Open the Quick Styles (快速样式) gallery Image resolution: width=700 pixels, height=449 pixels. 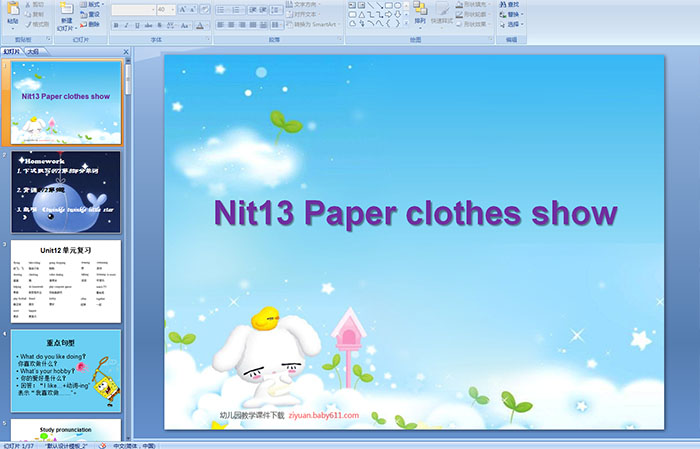442,15
